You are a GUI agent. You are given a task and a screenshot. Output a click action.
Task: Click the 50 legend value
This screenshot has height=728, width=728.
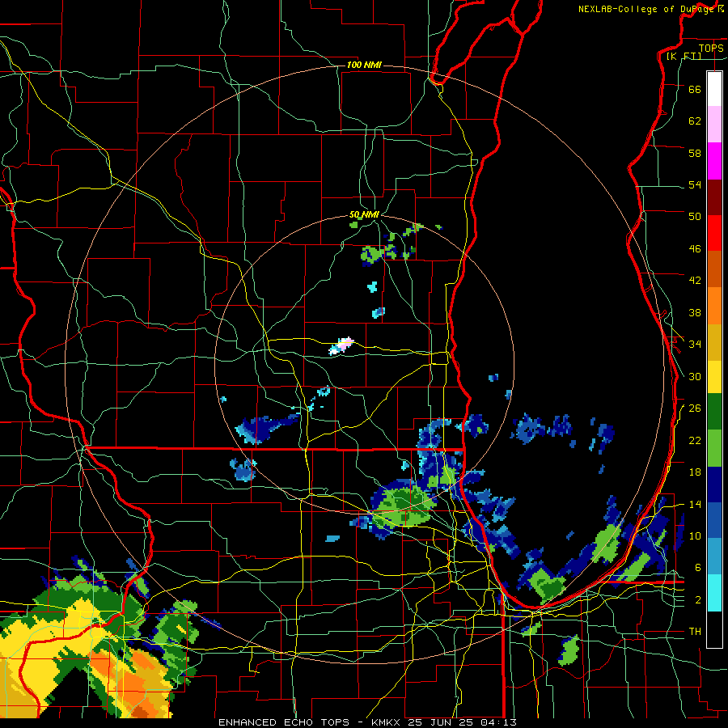[695, 217]
